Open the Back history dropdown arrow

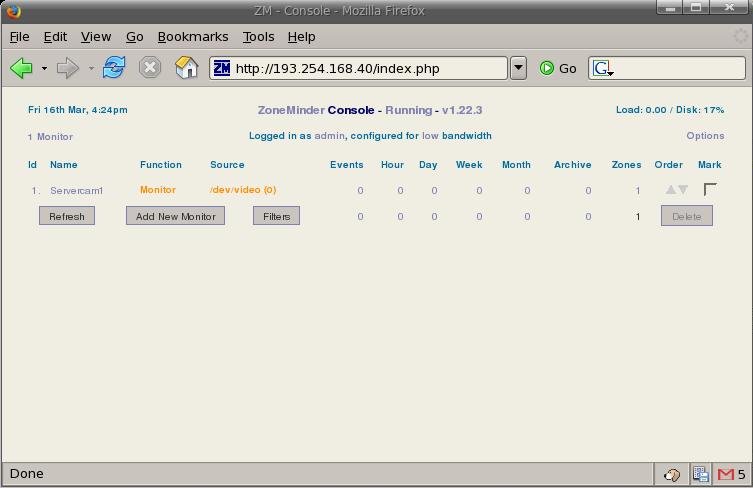click(44, 69)
